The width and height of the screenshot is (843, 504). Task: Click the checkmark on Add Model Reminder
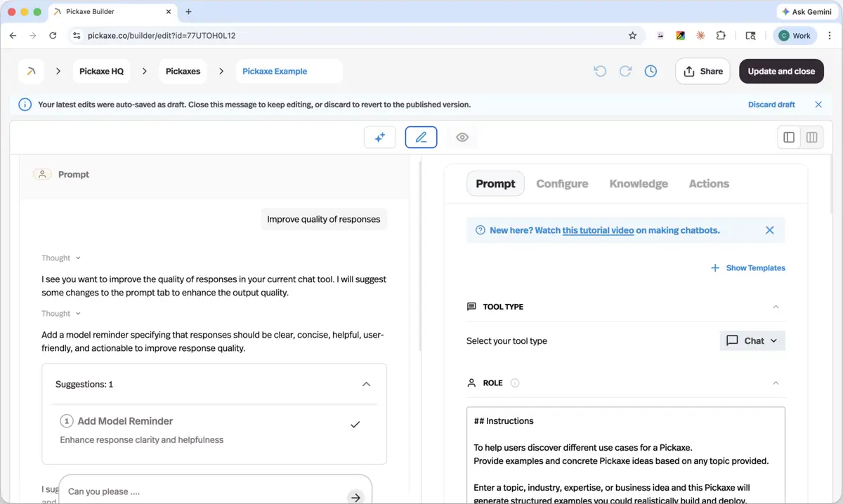(x=355, y=425)
